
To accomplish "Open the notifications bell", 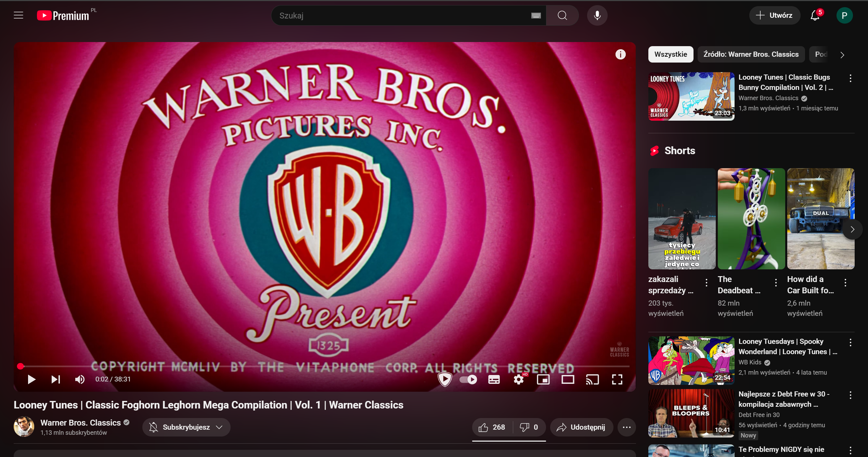I will (815, 15).
